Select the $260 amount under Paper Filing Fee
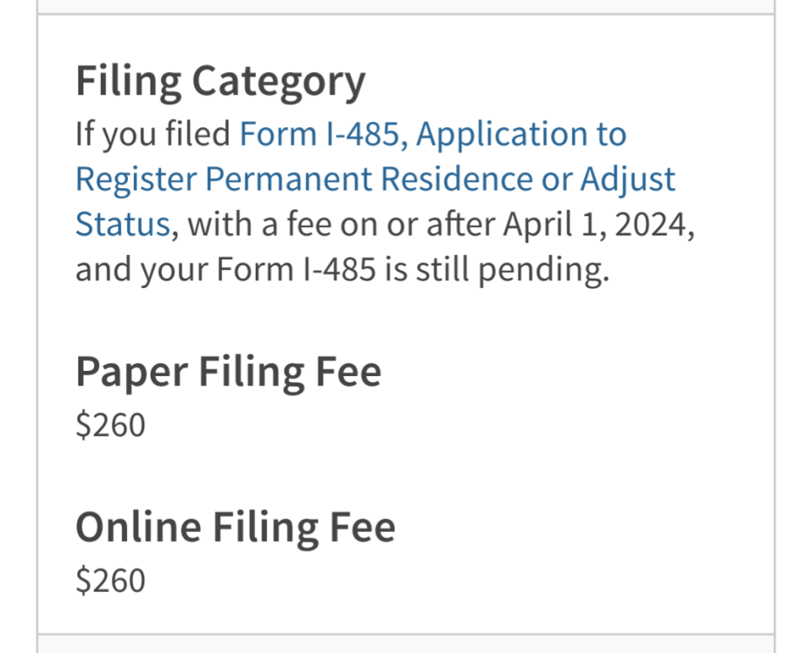 click(x=111, y=426)
